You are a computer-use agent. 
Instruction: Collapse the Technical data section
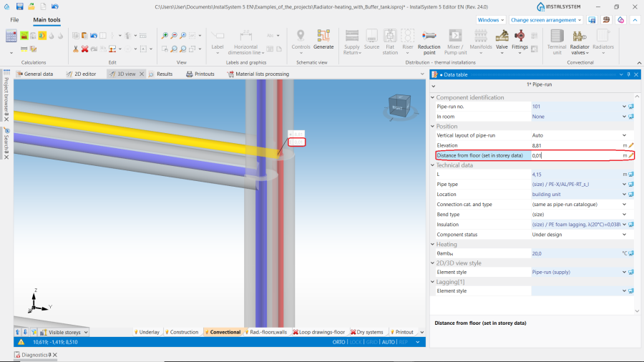(432, 165)
